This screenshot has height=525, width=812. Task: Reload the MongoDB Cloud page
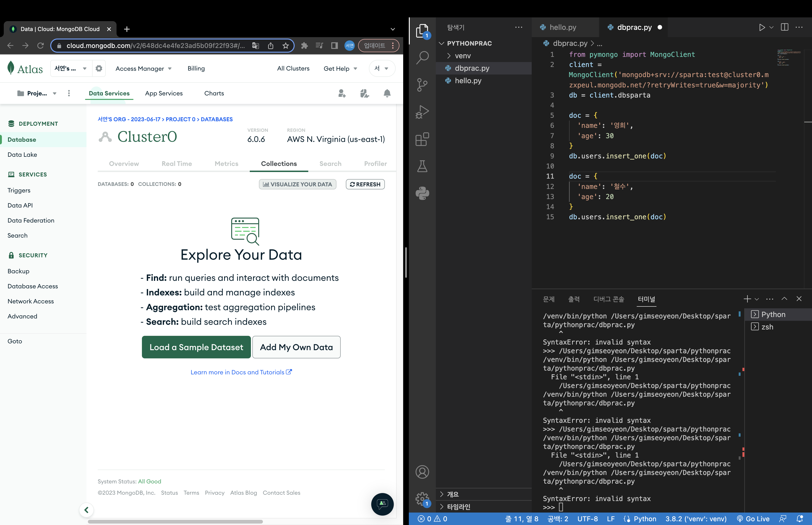pos(41,46)
